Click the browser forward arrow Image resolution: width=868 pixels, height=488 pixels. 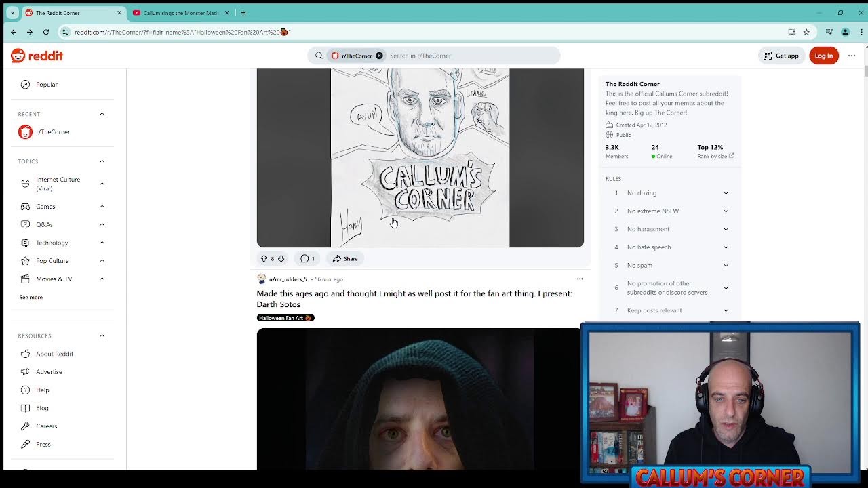pos(29,32)
